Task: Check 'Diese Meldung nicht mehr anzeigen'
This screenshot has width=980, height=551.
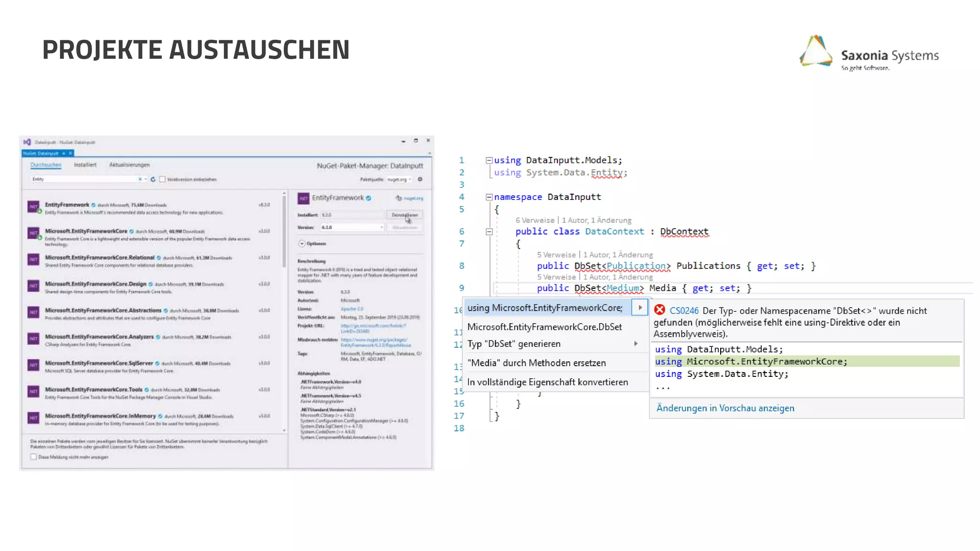Action: tap(33, 457)
